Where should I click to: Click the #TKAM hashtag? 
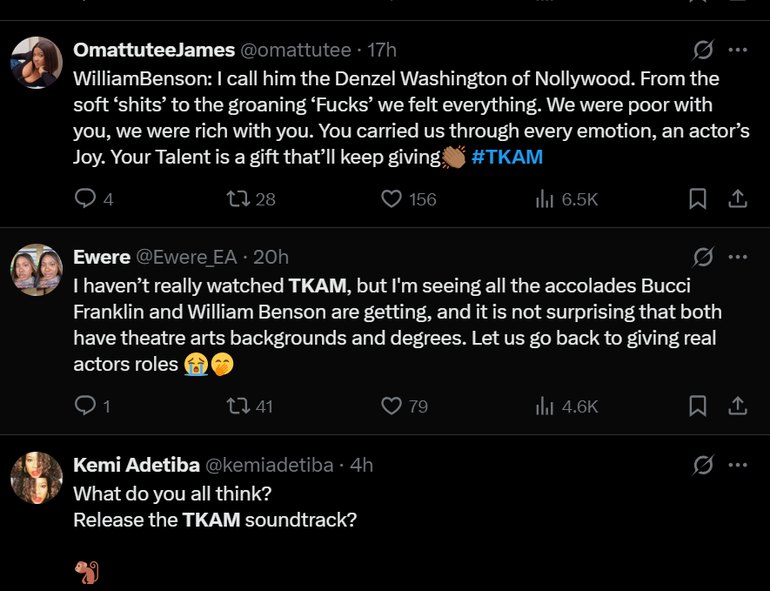tap(506, 158)
